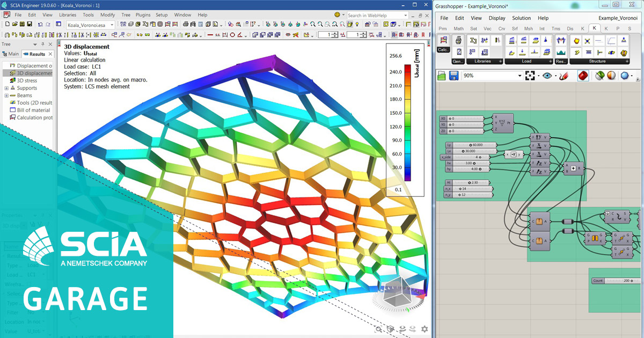Click printer icon in Grasshopper Gen panel

click(459, 40)
